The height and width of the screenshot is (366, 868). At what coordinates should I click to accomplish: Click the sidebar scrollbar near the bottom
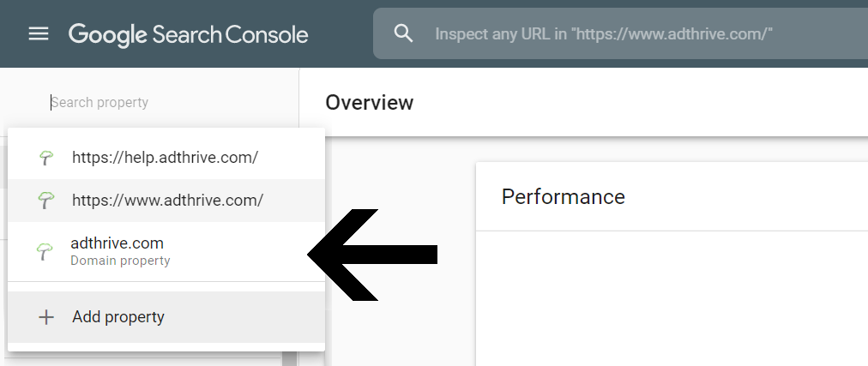point(288,358)
